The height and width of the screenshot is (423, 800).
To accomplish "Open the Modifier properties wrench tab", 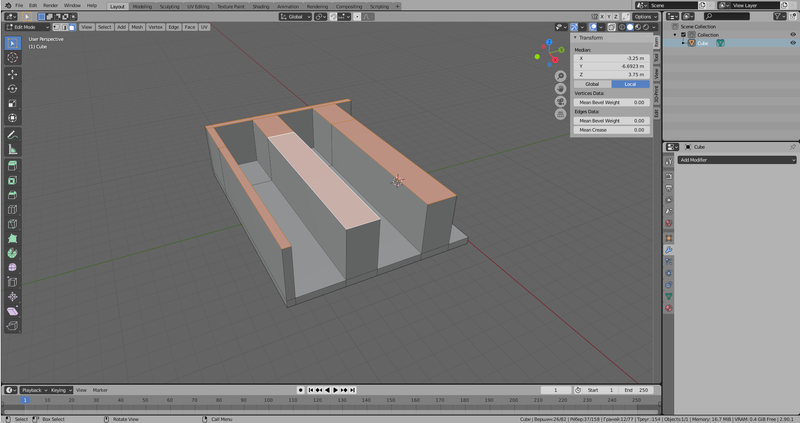I will point(669,249).
